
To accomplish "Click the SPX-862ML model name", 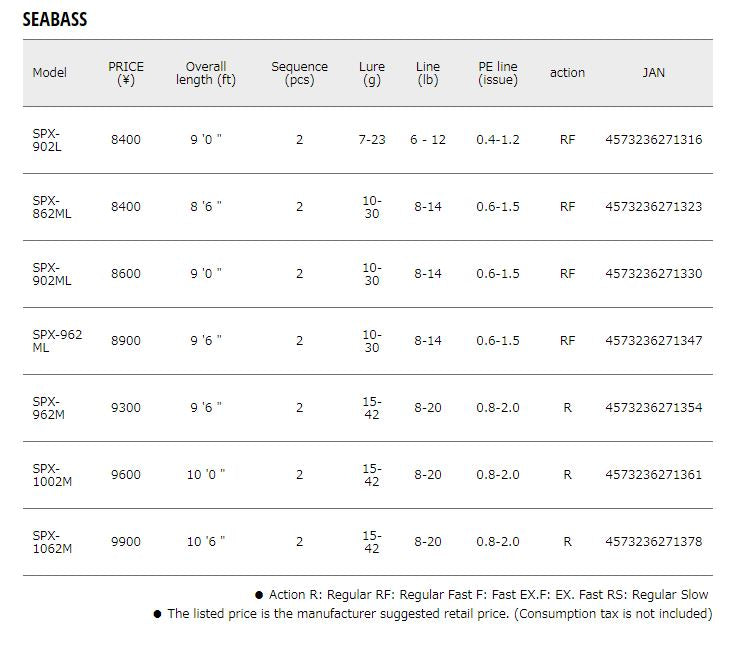I will [51, 207].
